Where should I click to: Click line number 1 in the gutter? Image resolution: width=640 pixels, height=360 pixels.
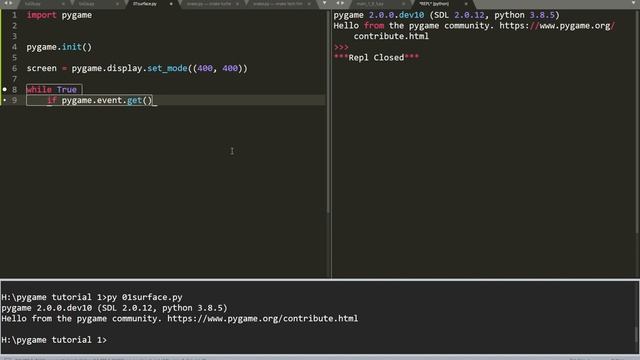[x=14, y=15]
